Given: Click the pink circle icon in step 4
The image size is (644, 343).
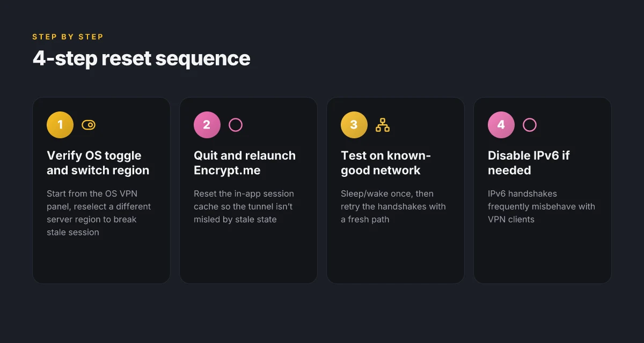Looking at the screenshot, I should pos(530,125).
